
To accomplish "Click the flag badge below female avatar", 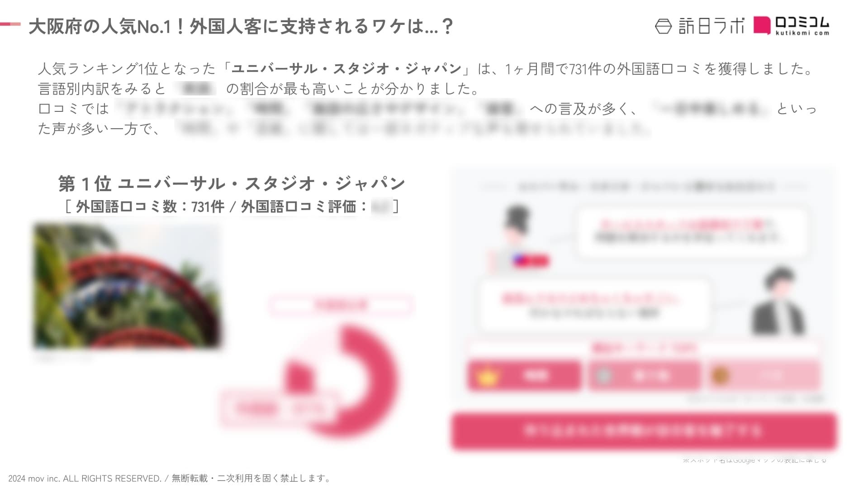I will pos(530,261).
